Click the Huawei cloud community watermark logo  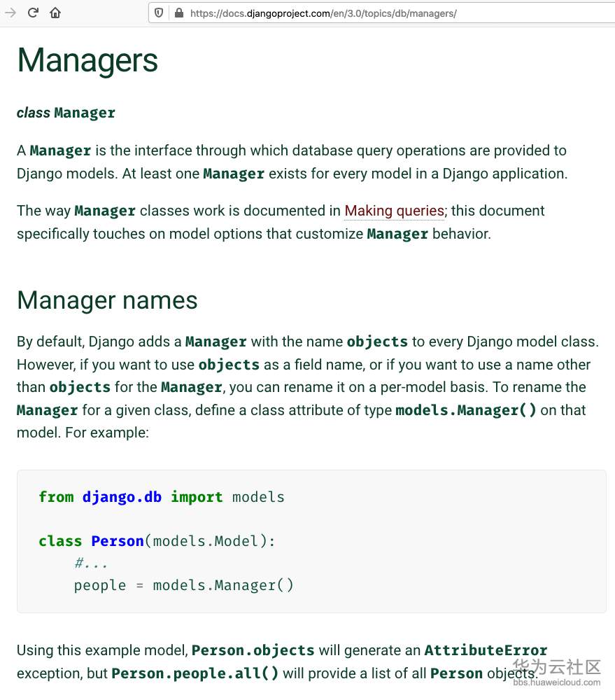coord(557,666)
